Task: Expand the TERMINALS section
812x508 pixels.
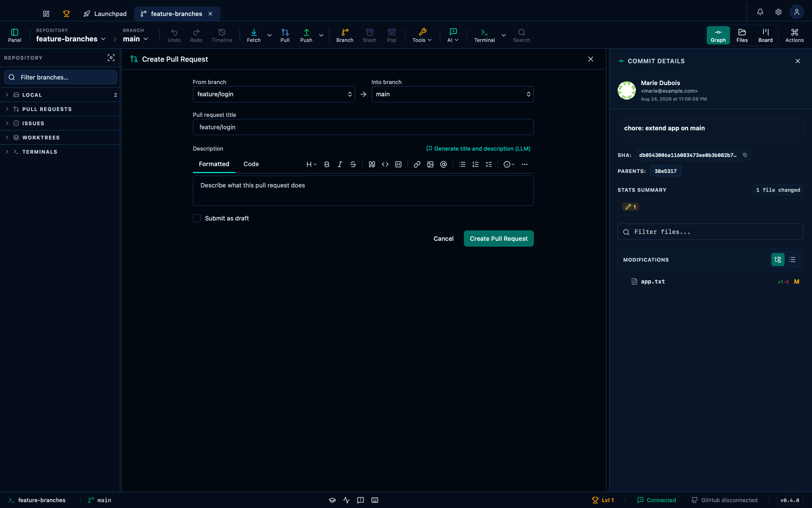Action: click(60, 152)
